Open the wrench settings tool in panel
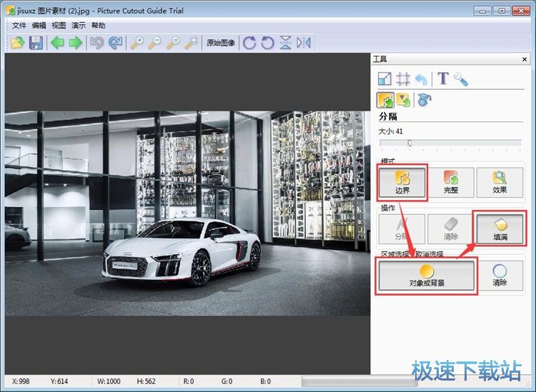This screenshot has width=536, height=392. (460, 79)
